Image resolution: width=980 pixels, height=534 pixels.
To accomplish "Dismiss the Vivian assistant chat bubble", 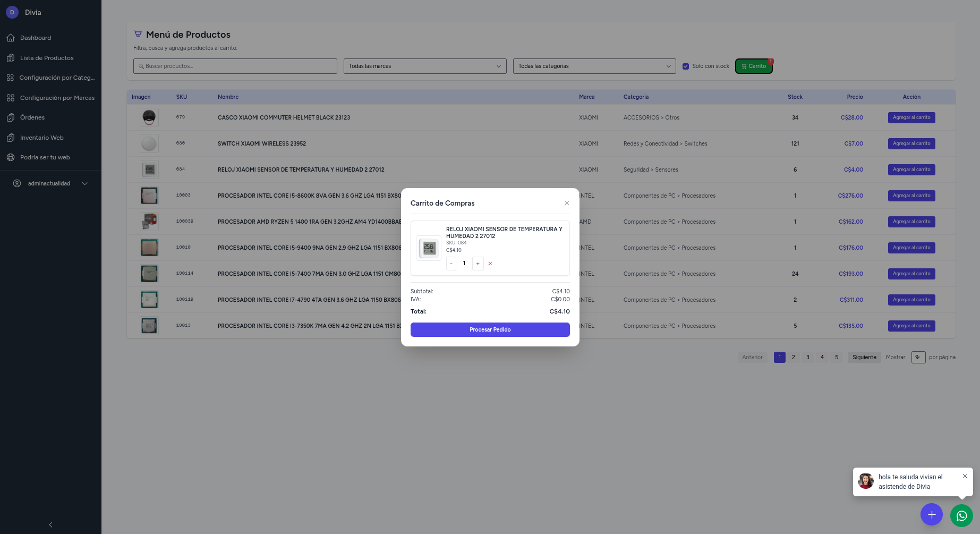I will pyautogui.click(x=965, y=476).
